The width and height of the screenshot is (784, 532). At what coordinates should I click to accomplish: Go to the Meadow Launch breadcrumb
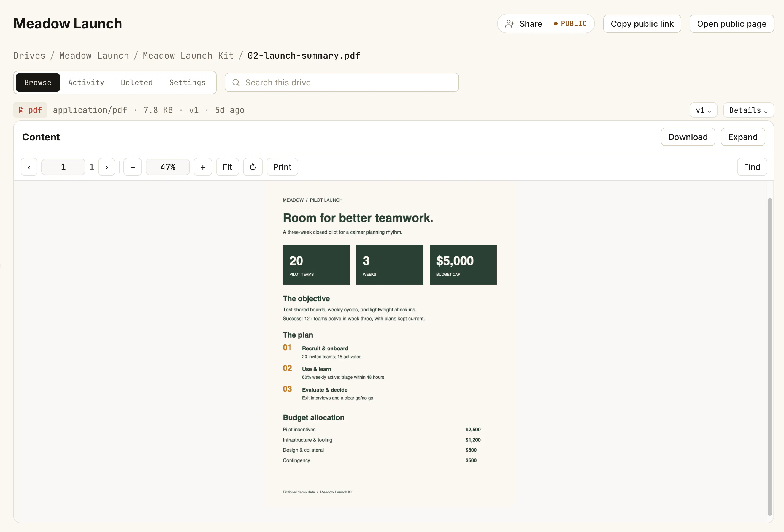tap(94, 56)
